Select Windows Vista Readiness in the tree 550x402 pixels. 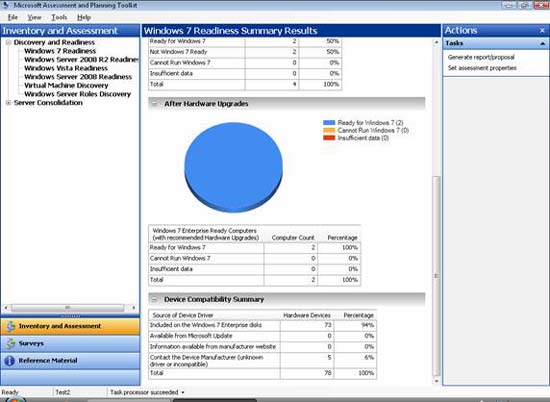66,68
